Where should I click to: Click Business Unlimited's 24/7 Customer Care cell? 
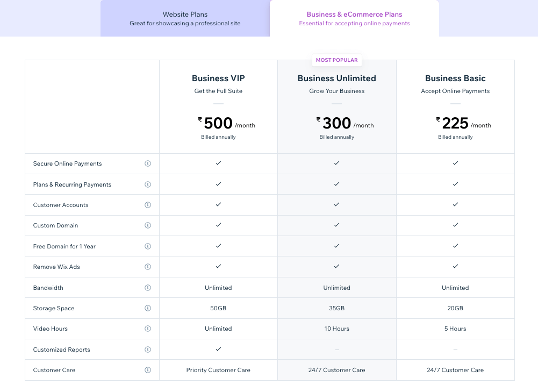pyautogui.click(x=336, y=370)
